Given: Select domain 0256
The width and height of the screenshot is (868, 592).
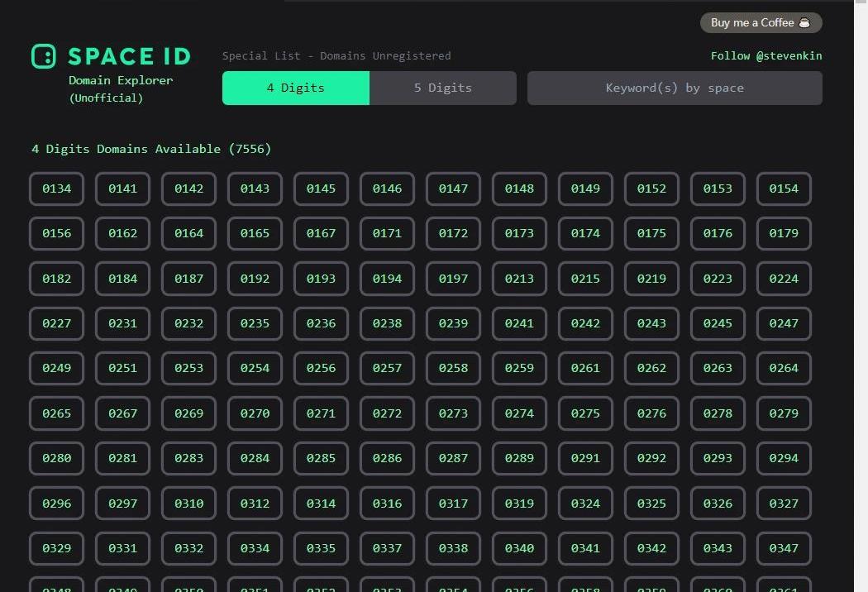Looking at the screenshot, I should (321, 368).
